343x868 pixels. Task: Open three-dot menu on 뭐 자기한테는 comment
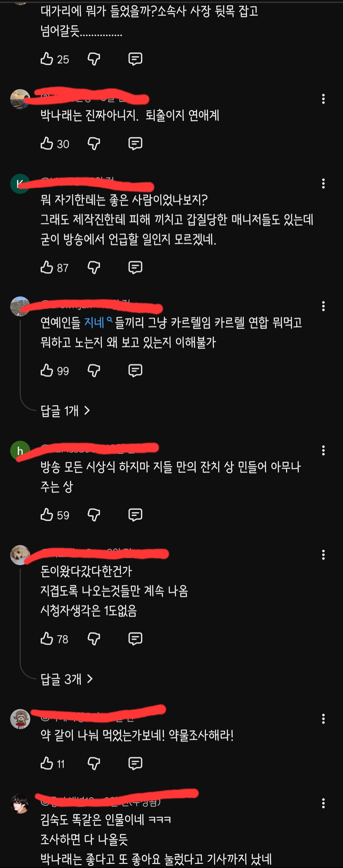coord(324,183)
